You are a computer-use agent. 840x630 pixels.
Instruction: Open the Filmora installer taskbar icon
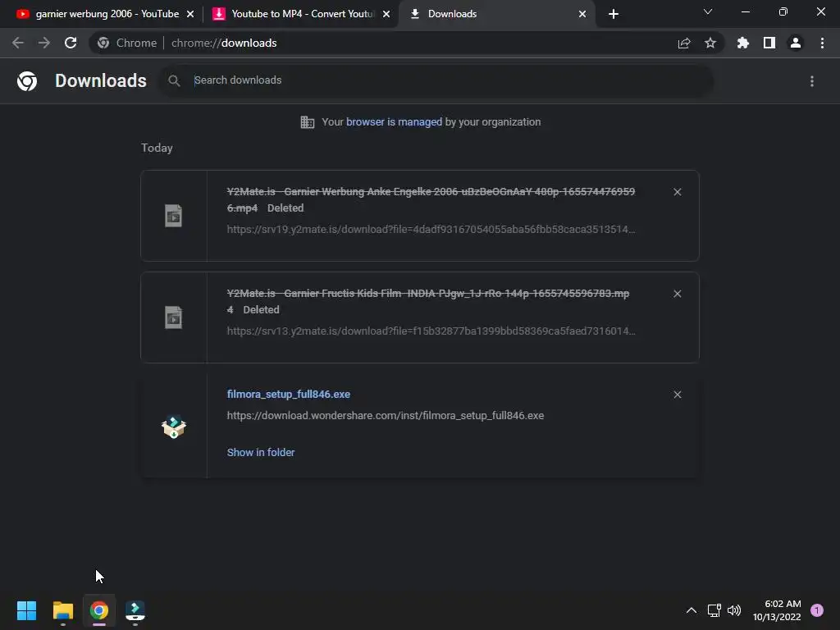(x=135, y=610)
